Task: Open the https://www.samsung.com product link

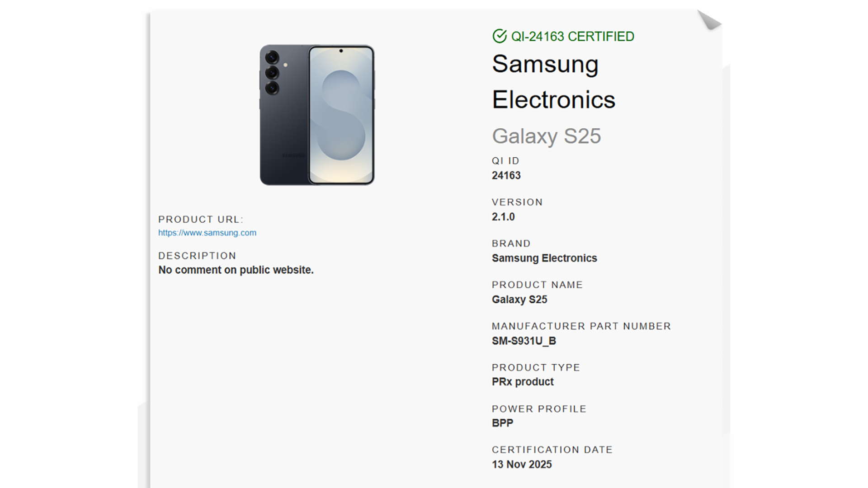Action: 207,233
